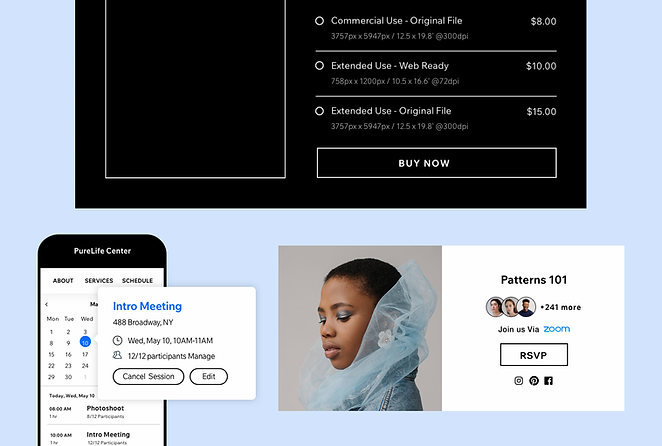Cancel Session for the Intro Meeting
Image resolution: width=662 pixels, height=446 pixels.
[148, 376]
